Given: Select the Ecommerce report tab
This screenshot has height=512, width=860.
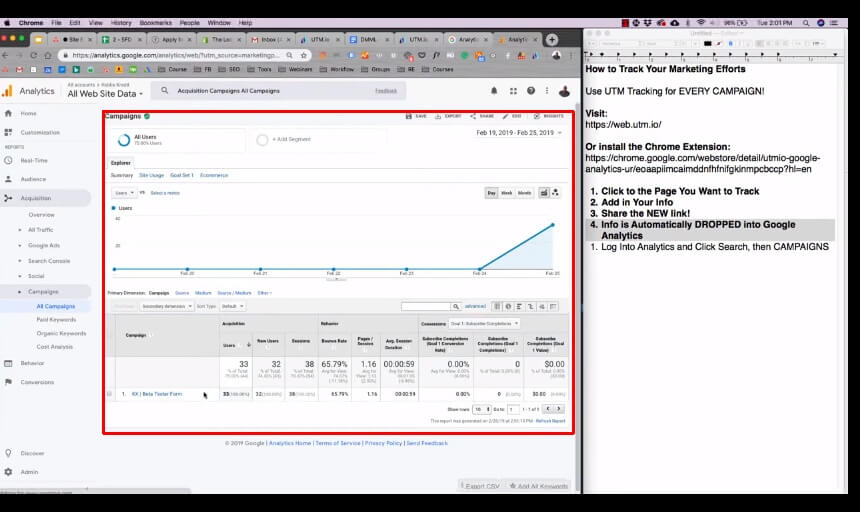Looking at the screenshot, I should pyautogui.click(x=214, y=175).
